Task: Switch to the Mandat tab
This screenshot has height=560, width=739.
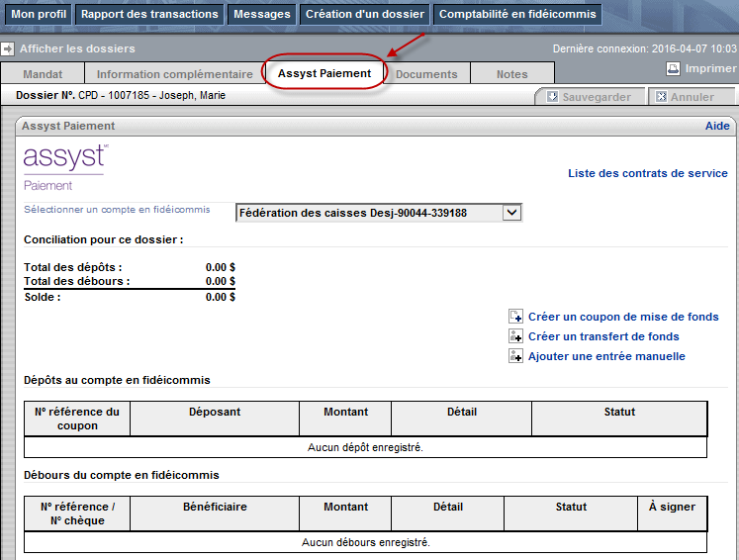Action: click(43, 74)
